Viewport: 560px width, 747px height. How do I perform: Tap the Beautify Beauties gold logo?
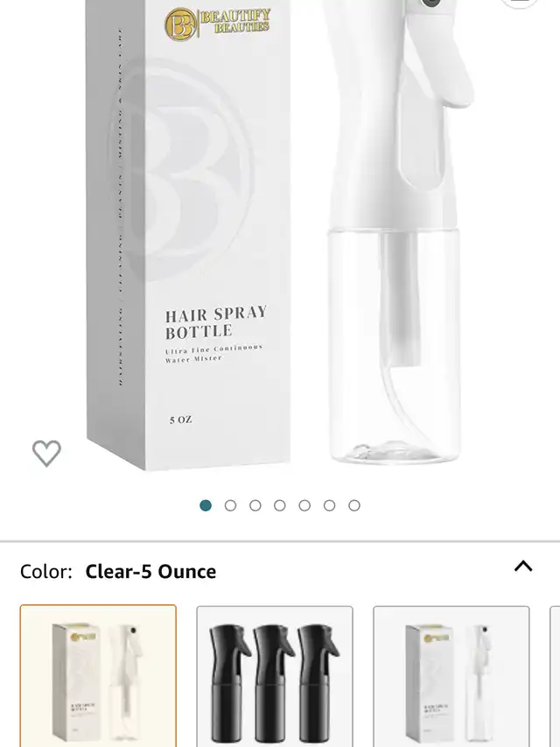click(218, 24)
